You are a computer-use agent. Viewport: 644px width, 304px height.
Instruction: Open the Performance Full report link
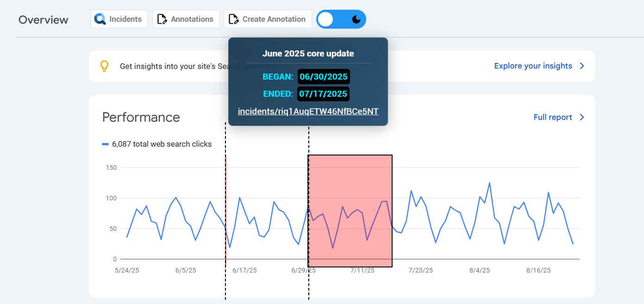coord(552,118)
